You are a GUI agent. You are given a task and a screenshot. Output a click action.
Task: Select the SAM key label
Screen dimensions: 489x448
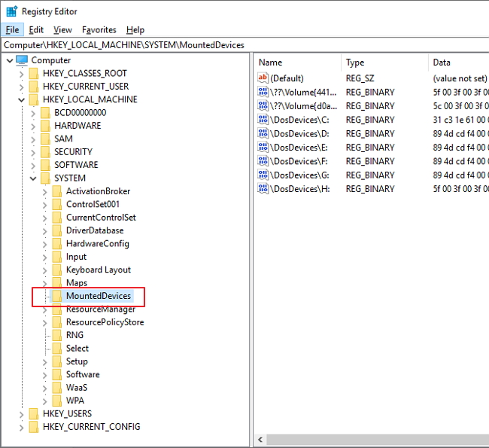point(64,139)
